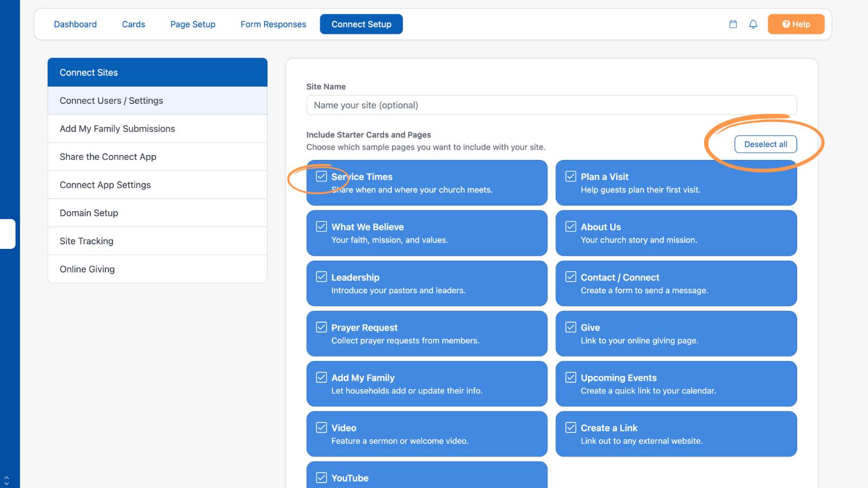Open Online Giving in sidebar
This screenshot has width=868, height=488.
157,269
